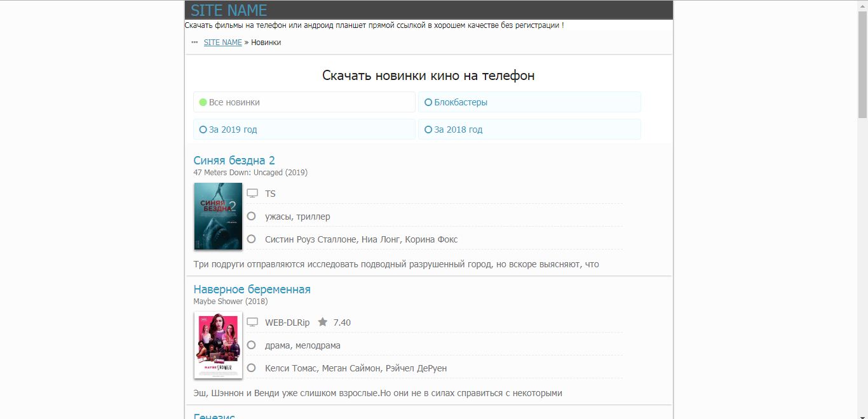The width and height of the screenshot is (868, 419).
Task: Filter movies by За 2019 год
Action: click(304, 130)
